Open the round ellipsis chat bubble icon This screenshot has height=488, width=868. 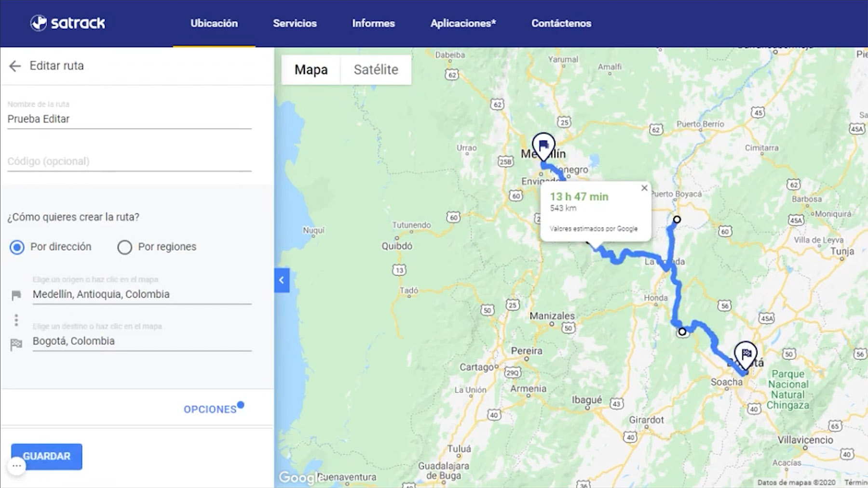(16, 466)
